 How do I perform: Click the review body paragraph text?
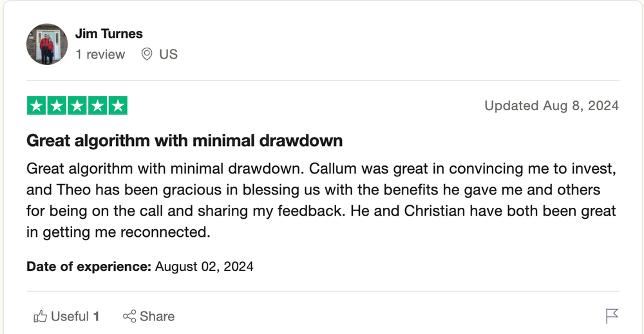[x=321, y=200]
